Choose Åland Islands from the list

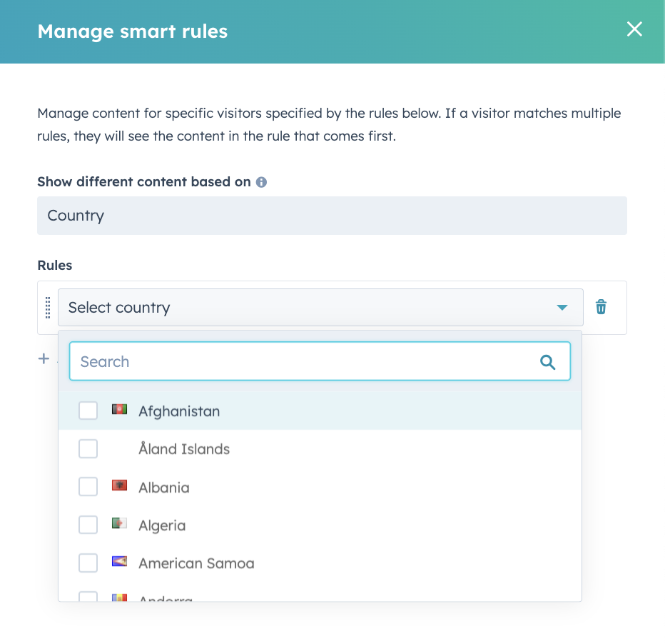(x=184, y=449)
